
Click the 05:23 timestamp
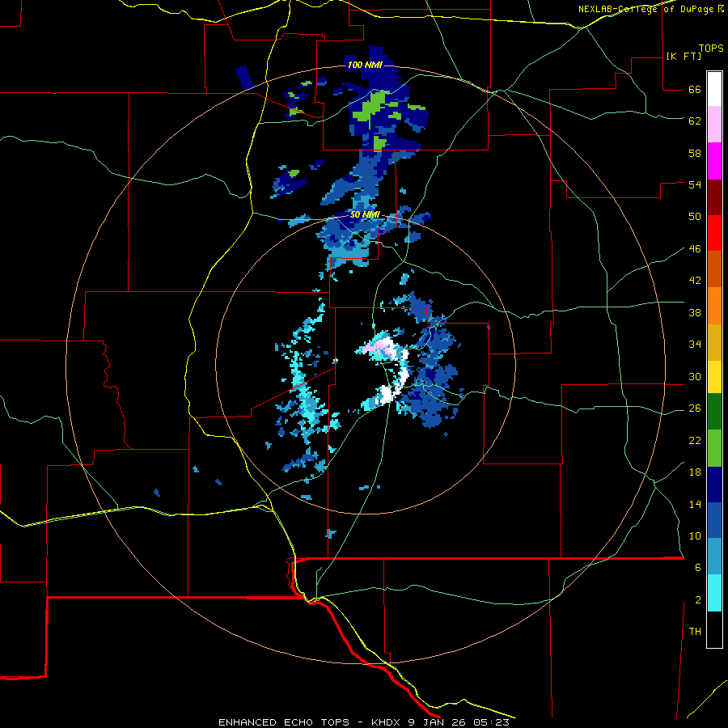click(491, 722)
